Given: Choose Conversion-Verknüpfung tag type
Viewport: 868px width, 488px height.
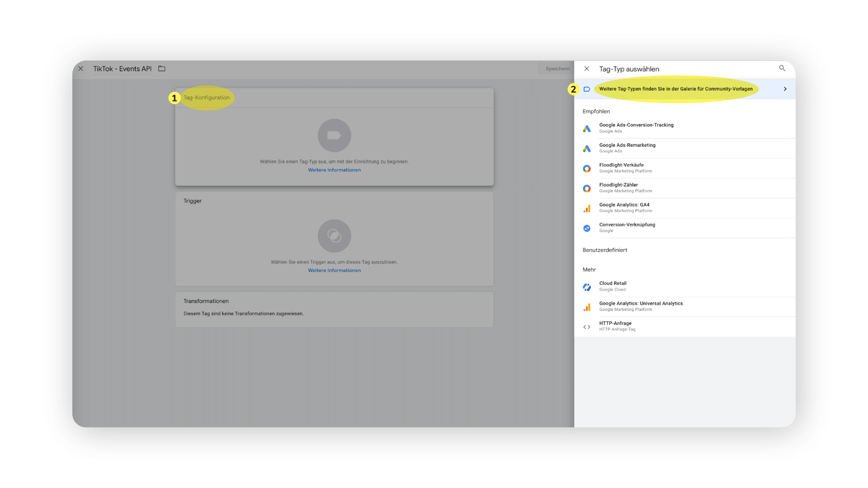Looking at the screenshot, I should [685, 228].
